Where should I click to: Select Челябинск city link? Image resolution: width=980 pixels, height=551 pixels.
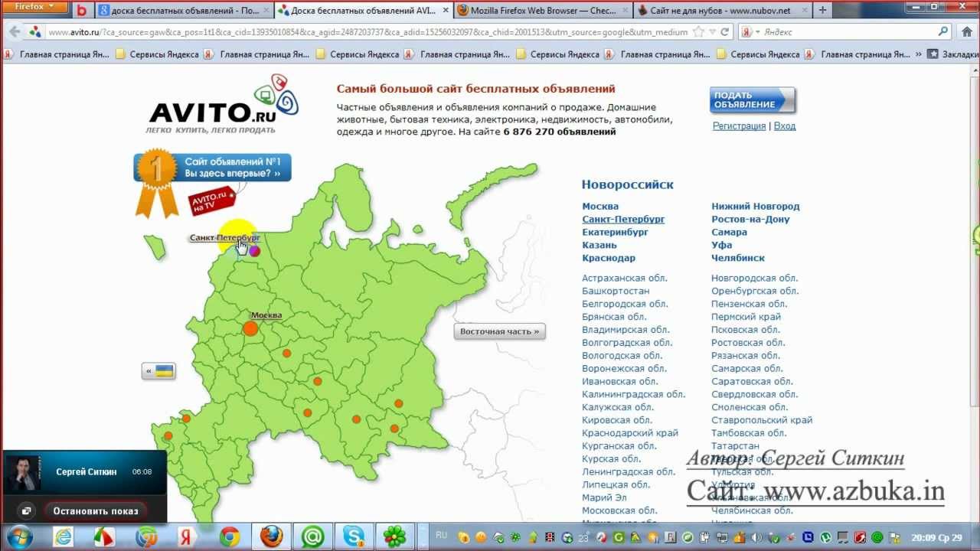click(x=738, y=259)
